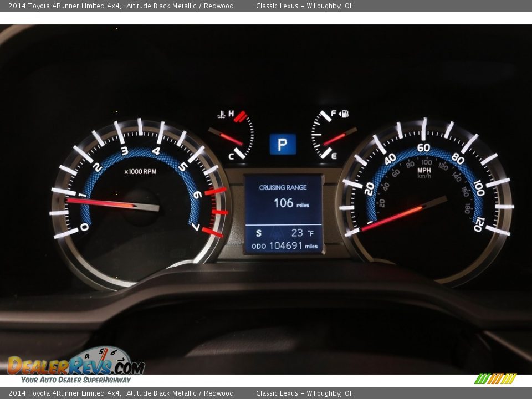Click the km/h label on speedometer
The width and height of the screenshot is (532, 399).
pyautogui.click(x=424, y=176)
